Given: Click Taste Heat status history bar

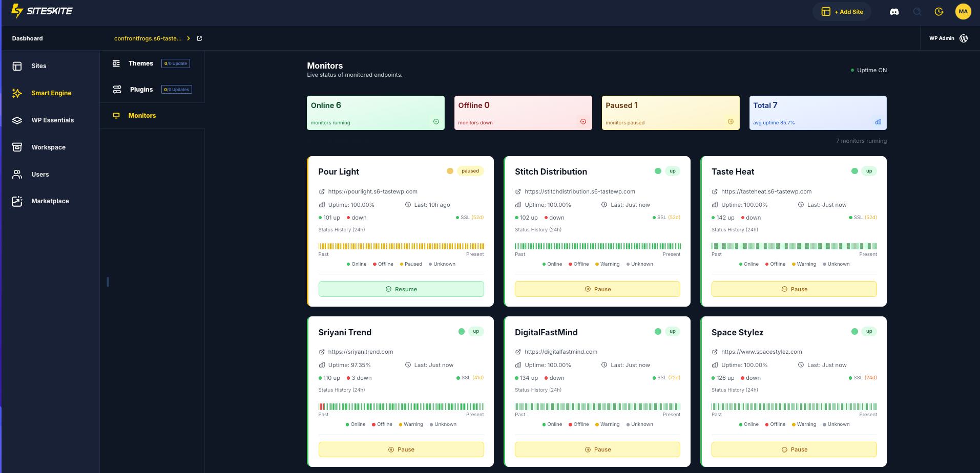Looking at the screenshot, I should pyautogui.click(x=794, y=246).
